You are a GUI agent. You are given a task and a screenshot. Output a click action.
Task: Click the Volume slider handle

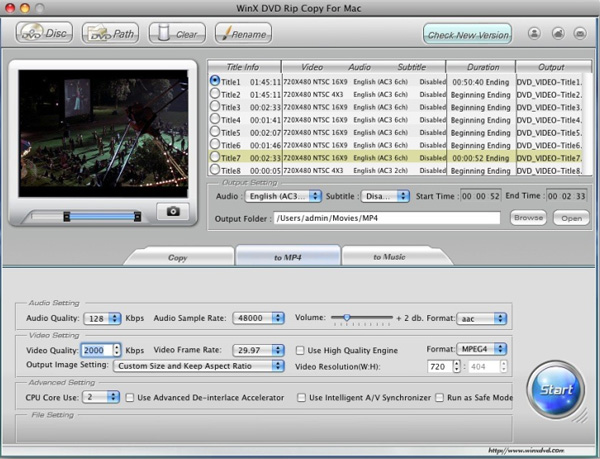coord(347,317)
